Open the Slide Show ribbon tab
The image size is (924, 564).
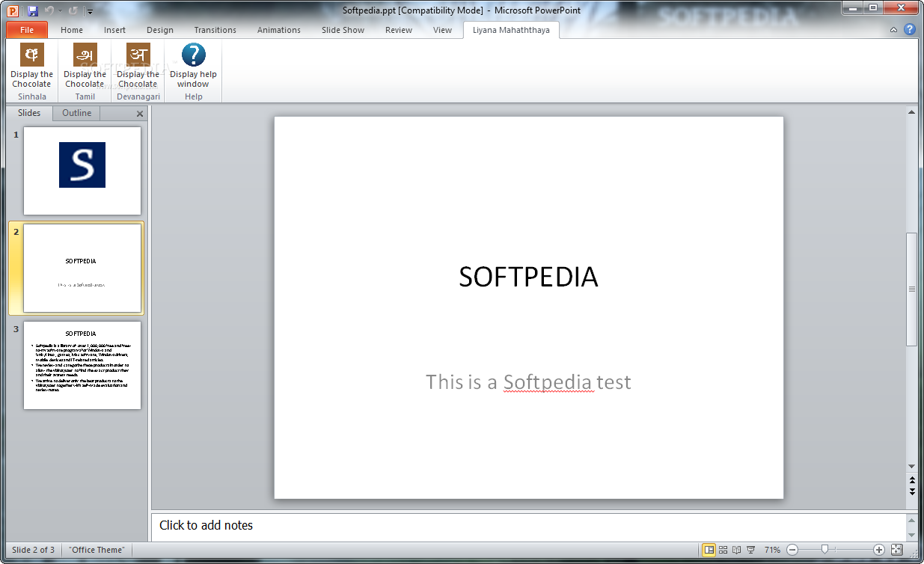pyautogui.click(x=343, y=30)
